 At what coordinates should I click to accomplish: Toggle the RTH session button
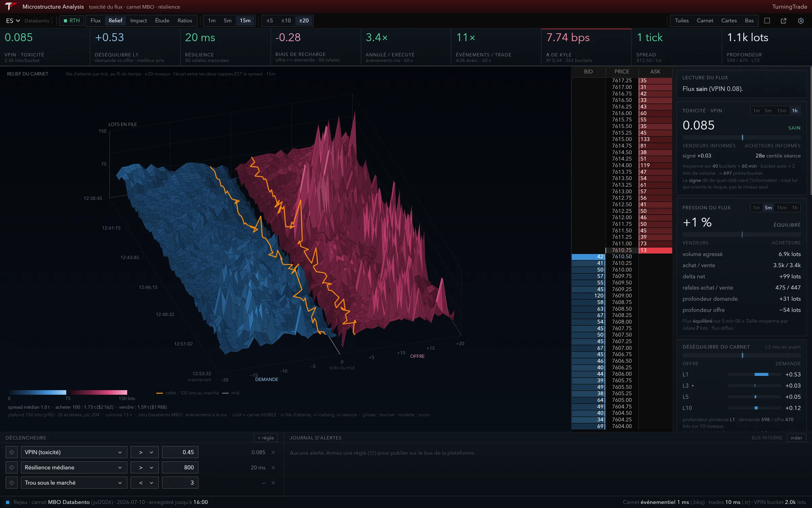[72, 21]
